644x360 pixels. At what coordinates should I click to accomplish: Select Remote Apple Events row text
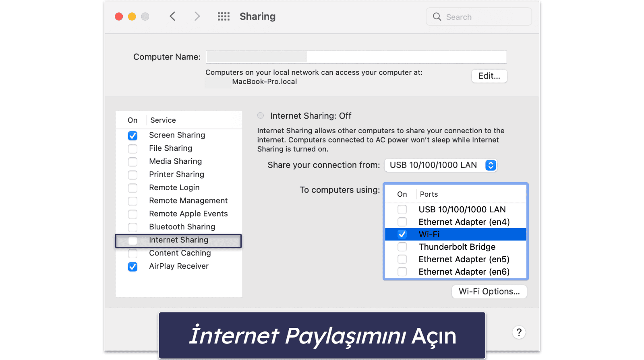pyautogui.click(x=188, y=214)
